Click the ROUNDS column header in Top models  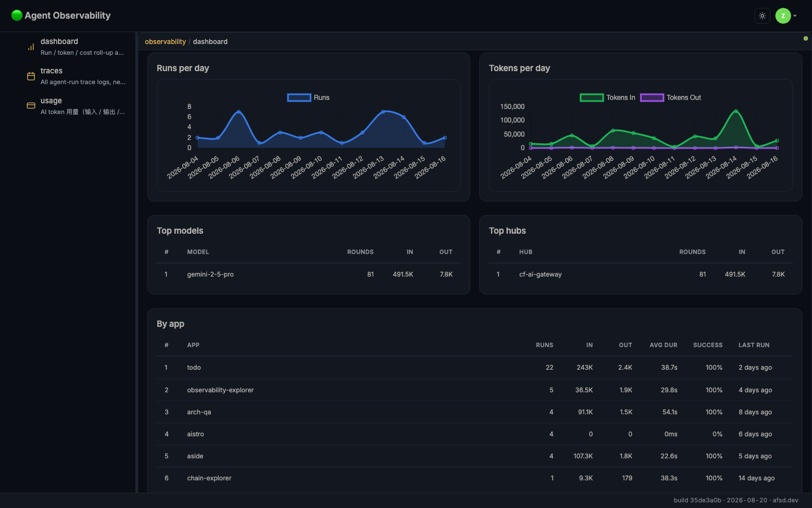(360, 252)
